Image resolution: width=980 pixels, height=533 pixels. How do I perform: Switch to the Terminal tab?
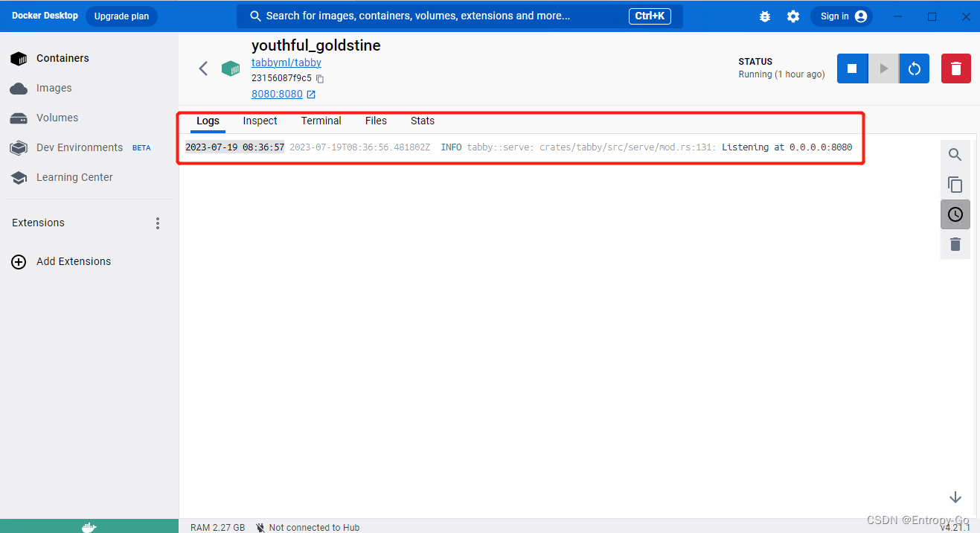tap(321, 121)
